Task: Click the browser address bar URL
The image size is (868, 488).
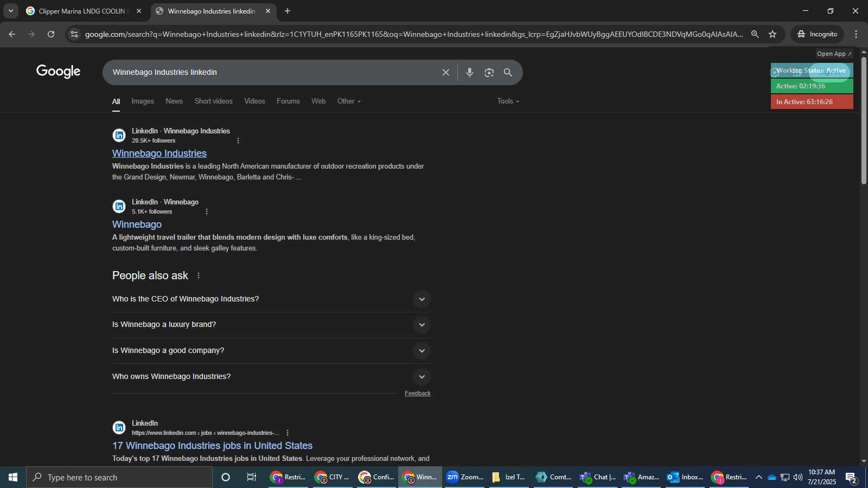Action: [x=413, y=34]
